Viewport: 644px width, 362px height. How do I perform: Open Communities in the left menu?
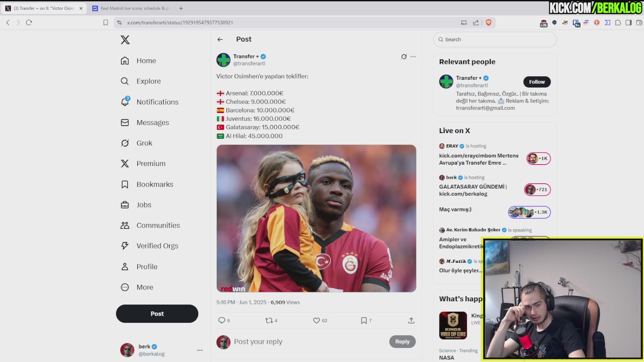click(x=158, y=225)
